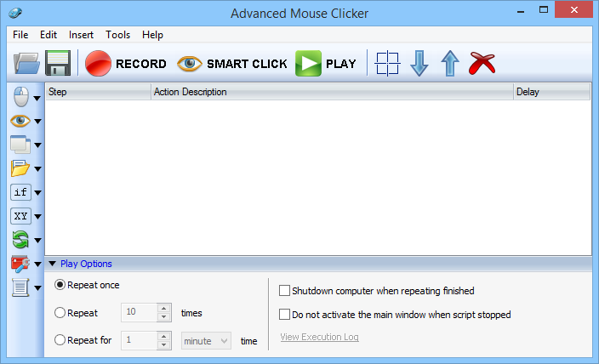Open the Help menu
The image size is (599, 364).
click(x=152, y=35)
